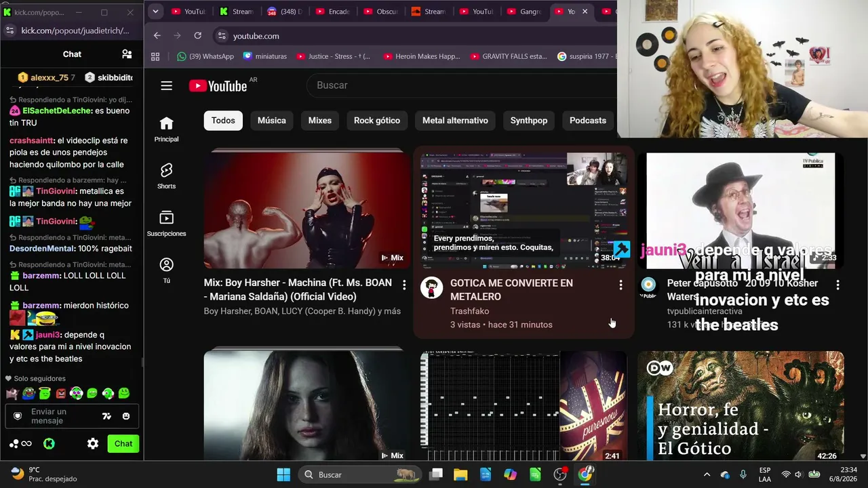The width and height of the screenshot is (868, 488).
Task: Click the Pepe frog emote in quick emotes
Action: click(x=28, y=393)
